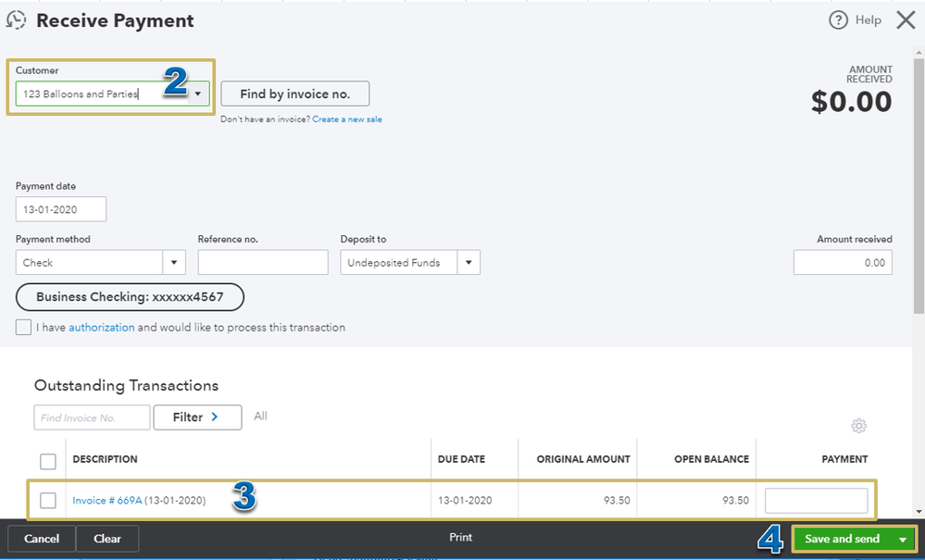The image size is (925, 560).
Task: Open the Invoice # 669A link
Action: tap(107, 501)
